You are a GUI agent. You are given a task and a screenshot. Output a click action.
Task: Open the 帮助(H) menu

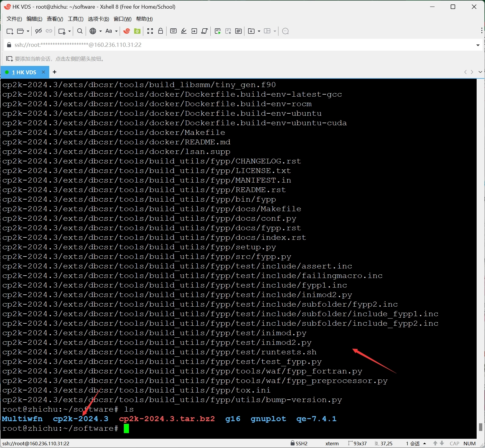[144, 19]
